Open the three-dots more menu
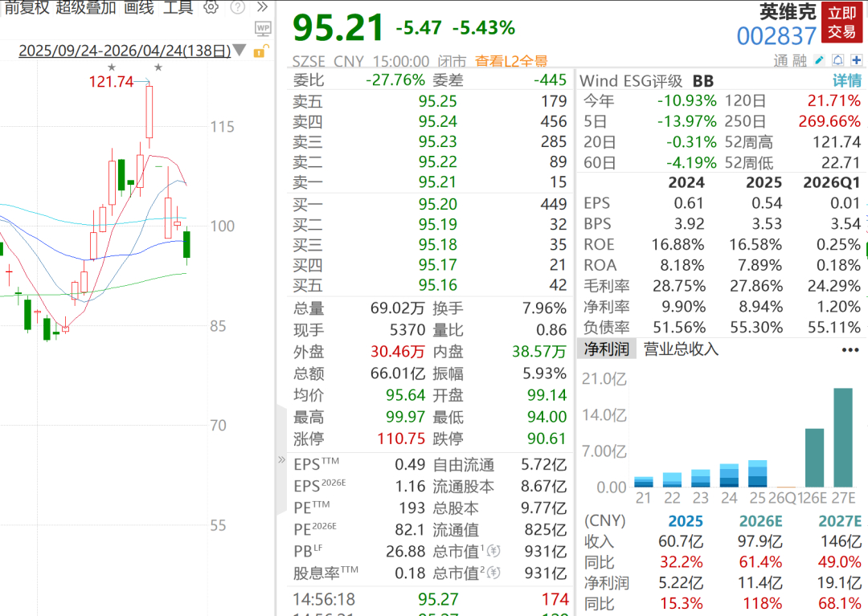 point(850,349)
